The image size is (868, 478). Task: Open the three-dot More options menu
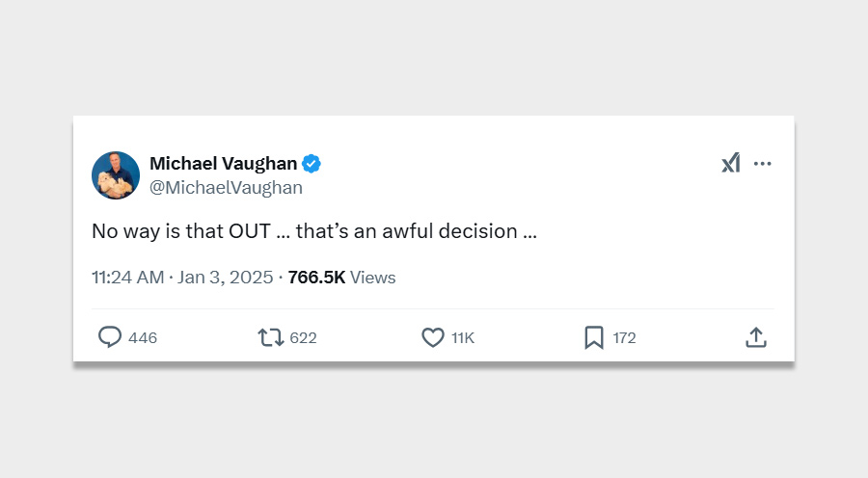(x=763, y=164)
